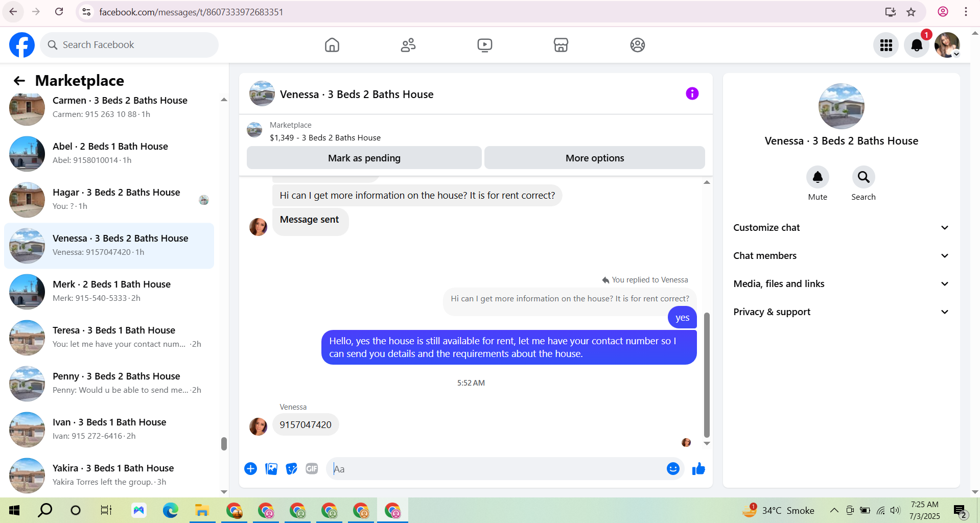Click large house picture in info panel
The height and width of the screenshot is (523, 980).
click(x=841, y=106)
